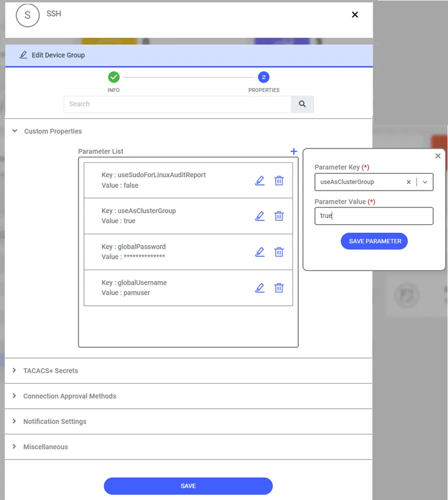The height and width of the screenshot is (500, 448).
Task: Delete the useAsClusterGroup parameter row
Action: [x=279, y=216]
